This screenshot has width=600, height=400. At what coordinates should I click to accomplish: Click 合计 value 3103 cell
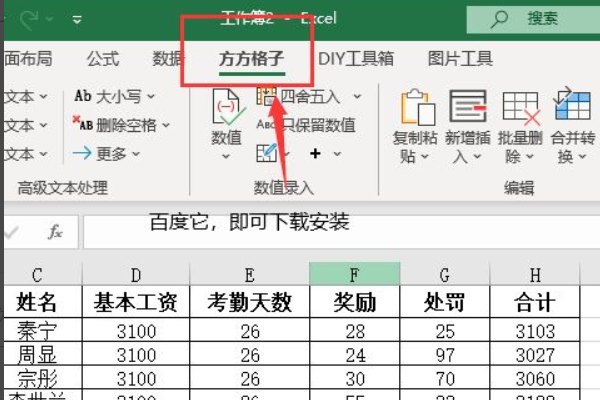tap(535, 330)
